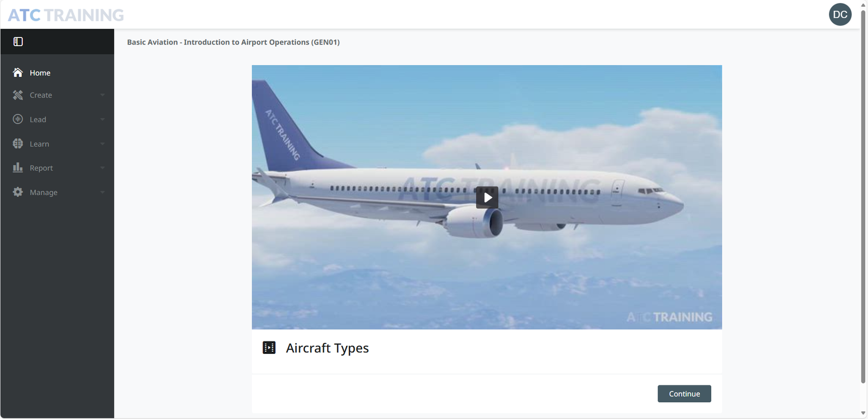This screenshot has height=419, width=868.
Task: Expand the Create menu arrow
Action: [103, 95]
